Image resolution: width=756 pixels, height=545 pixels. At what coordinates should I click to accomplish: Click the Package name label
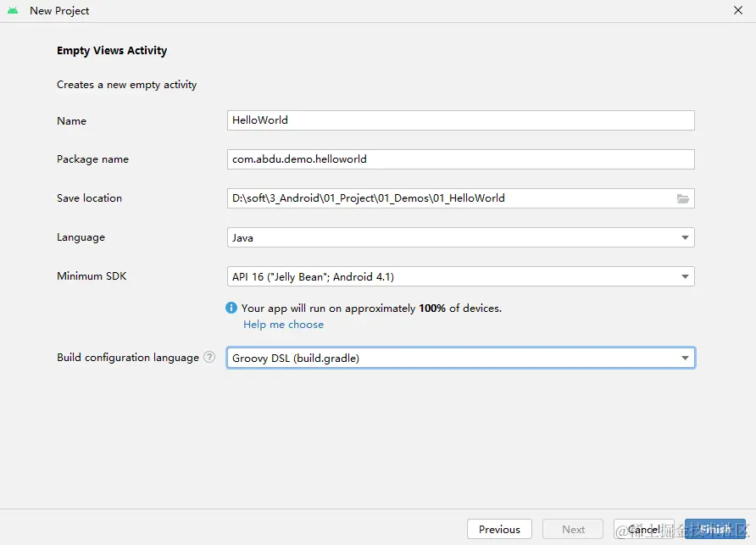[x=92, y=159]
